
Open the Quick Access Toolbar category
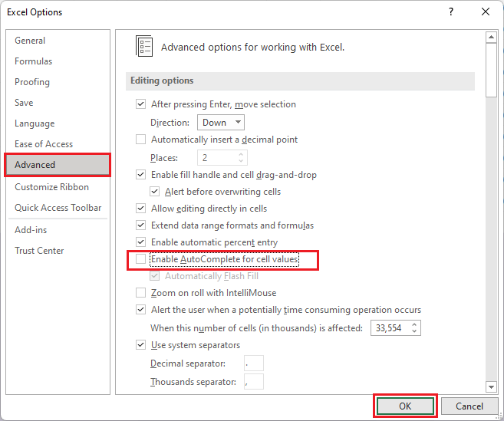point(58,208)
